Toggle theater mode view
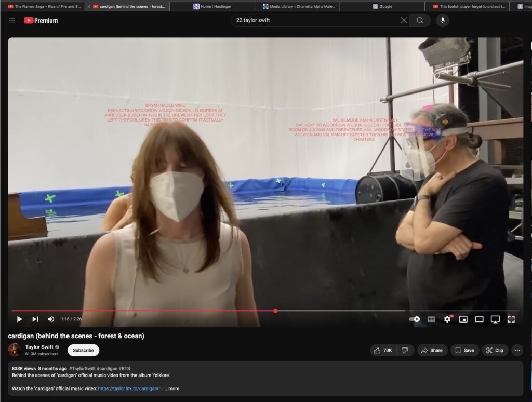The image size is (532, 402). pos(479,319)
